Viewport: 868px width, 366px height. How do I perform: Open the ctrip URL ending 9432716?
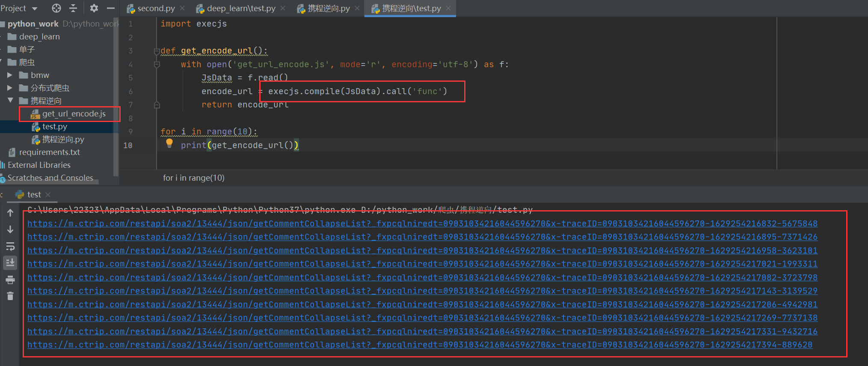point(422,331)
